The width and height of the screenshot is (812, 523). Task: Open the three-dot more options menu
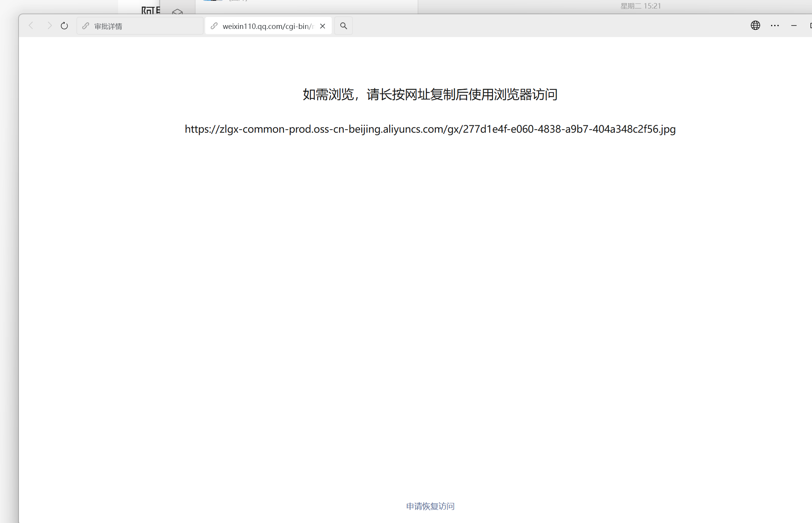click(775, 26)
